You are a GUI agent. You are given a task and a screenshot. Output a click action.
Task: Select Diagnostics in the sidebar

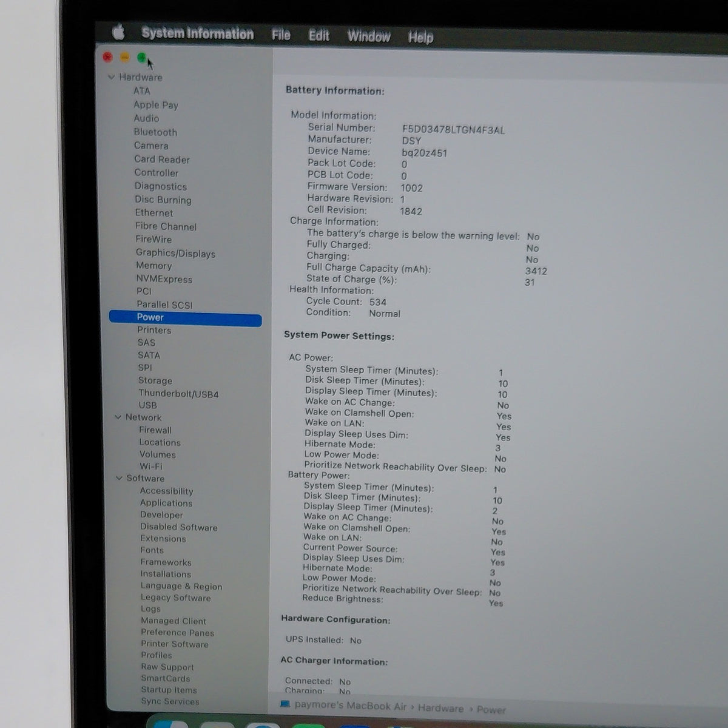click(x=161, y=187)
